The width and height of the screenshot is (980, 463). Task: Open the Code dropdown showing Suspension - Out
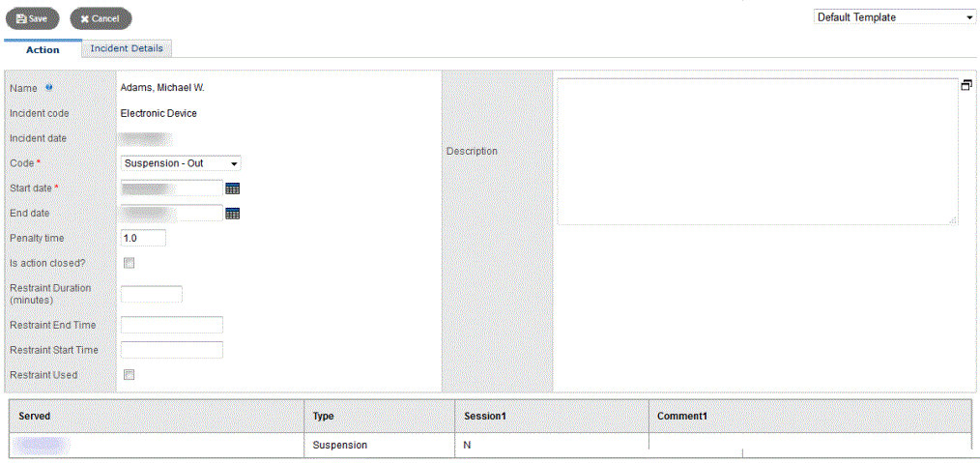coord(181,163)
